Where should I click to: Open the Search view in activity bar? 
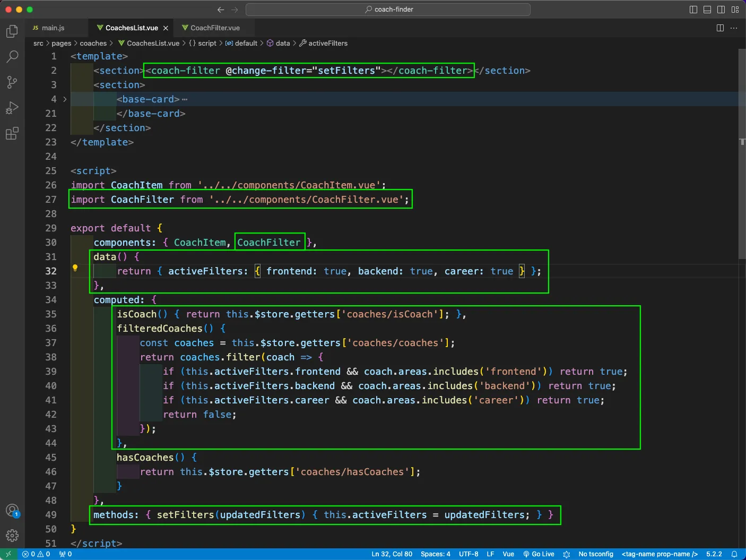[x=12, y=56]
